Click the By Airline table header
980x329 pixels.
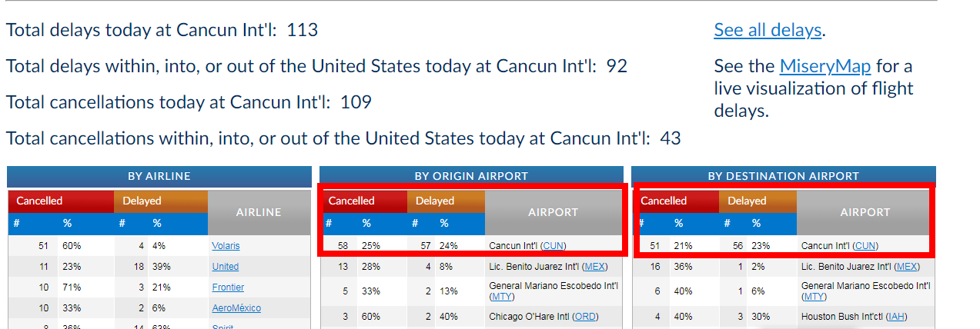[x=159, y=176]
